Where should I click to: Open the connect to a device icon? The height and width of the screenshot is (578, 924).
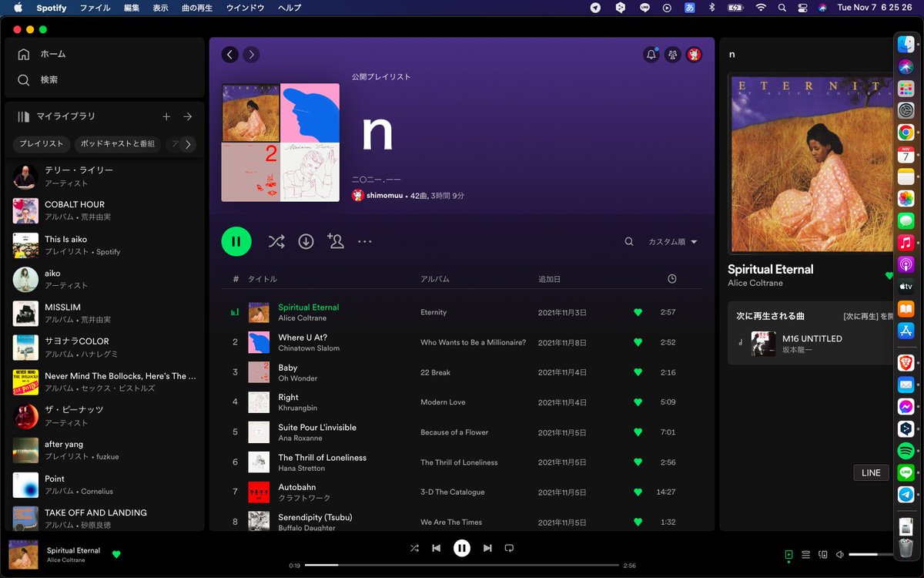tap(822, 554)
